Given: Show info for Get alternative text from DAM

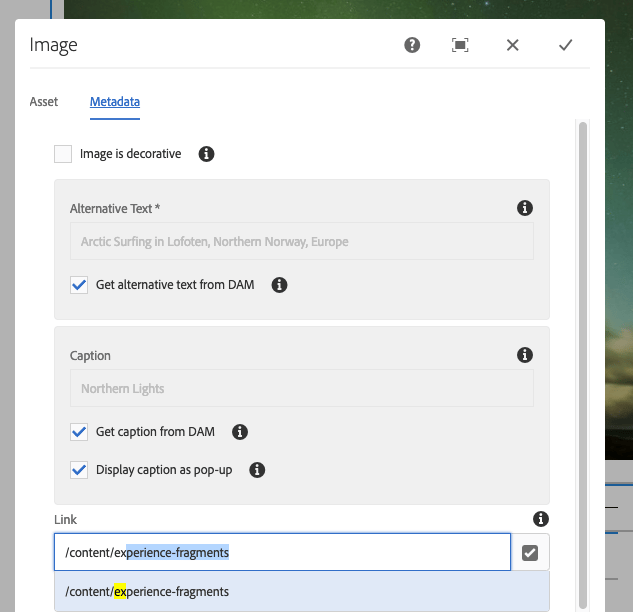Looking at the screenshot, I should [x=279, y=285].
